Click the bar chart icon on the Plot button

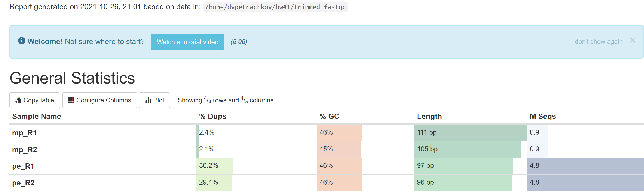[x=148, y=100]
